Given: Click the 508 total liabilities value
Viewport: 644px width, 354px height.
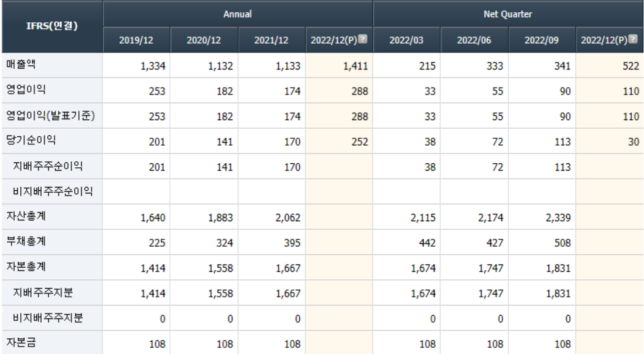Looking at the screenshot, I should pos(562,243).
